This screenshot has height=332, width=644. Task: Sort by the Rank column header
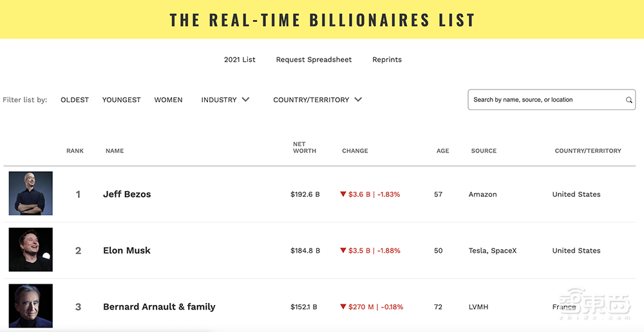point(75,151)
